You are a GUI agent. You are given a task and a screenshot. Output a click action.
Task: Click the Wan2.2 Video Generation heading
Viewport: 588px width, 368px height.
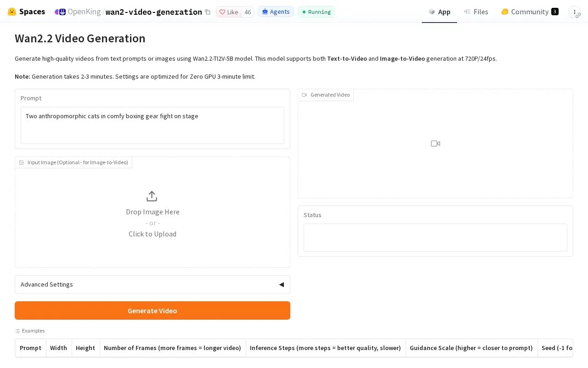point(80,39)
